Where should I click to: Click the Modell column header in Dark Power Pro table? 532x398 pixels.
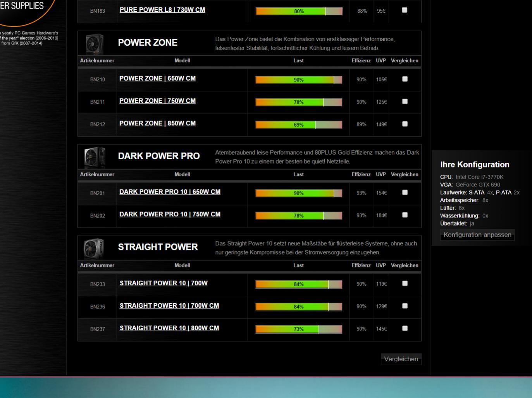(x=182, y=174)
